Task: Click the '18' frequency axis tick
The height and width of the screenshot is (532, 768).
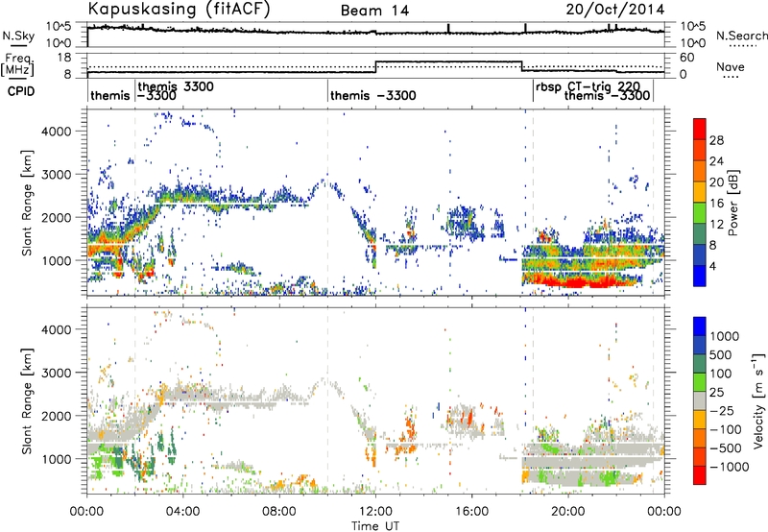Action: click(x=63, y=58)
